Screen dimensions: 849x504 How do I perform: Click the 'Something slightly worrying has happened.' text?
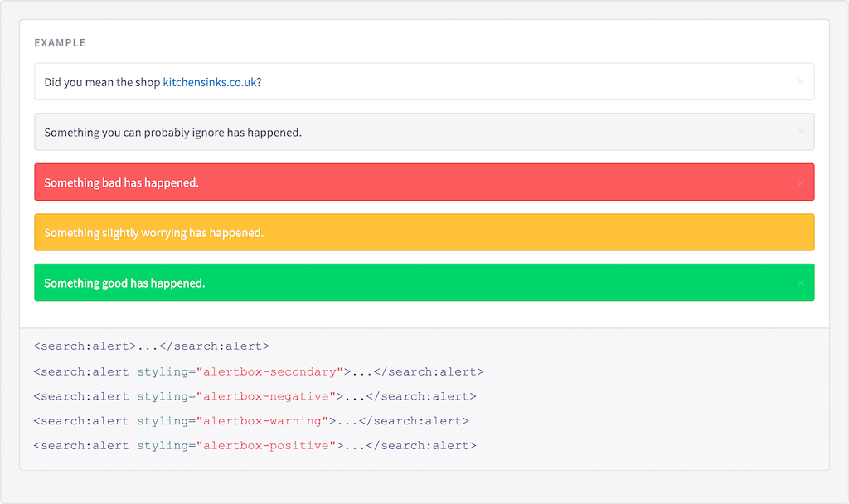tap(153, 233)
